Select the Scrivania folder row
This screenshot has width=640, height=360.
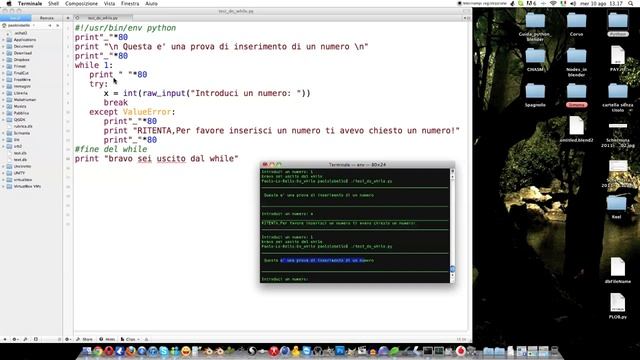click(31, 133)
